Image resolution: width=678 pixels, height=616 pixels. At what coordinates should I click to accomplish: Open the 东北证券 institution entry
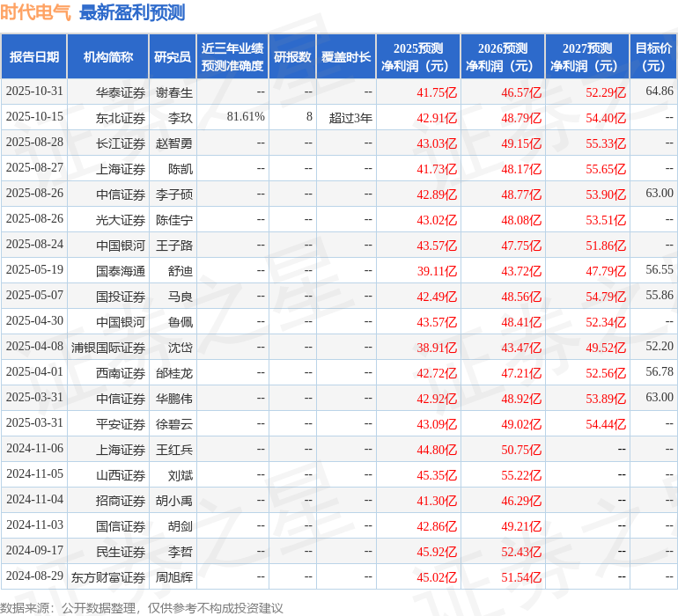pyautogui.click(x=121, y=117)
